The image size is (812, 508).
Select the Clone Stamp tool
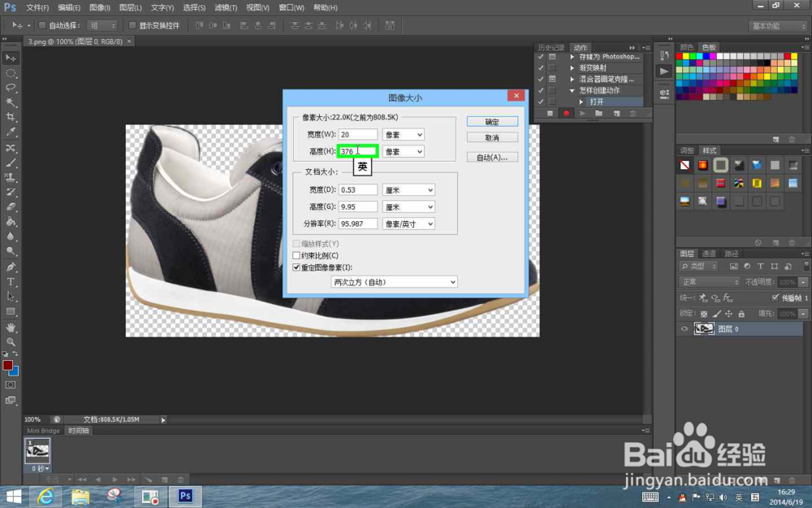(x=11, y=177)
